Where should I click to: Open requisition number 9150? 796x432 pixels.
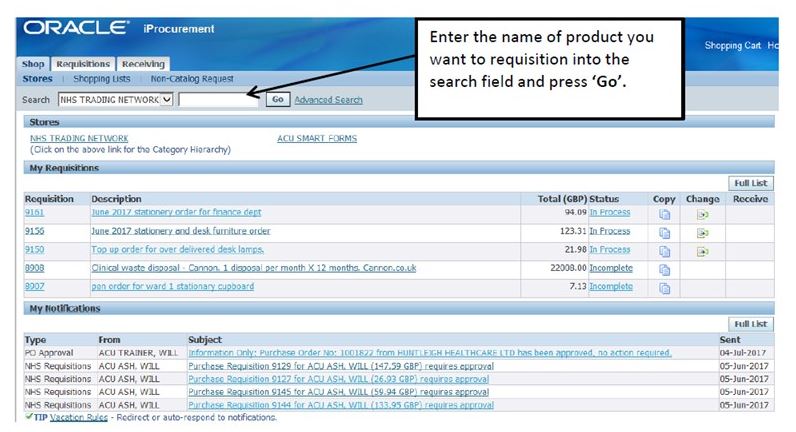tap(35, 249)
